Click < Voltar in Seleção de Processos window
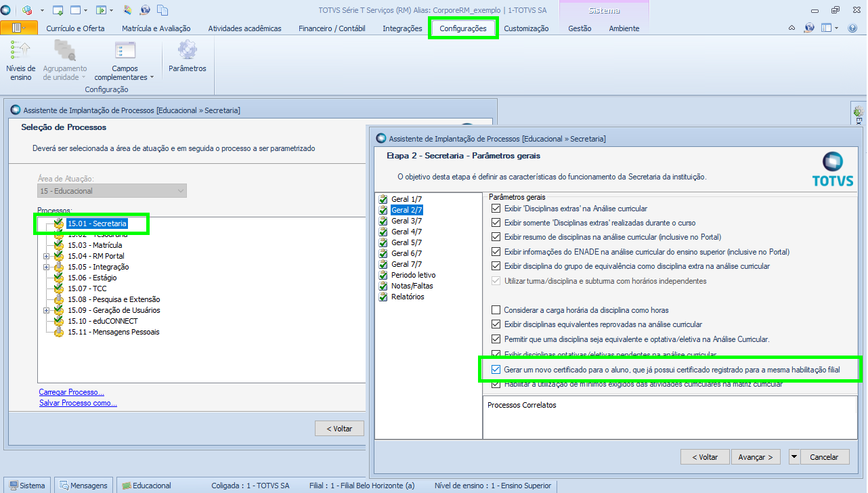The image size is (868, 493). (339, 429)
